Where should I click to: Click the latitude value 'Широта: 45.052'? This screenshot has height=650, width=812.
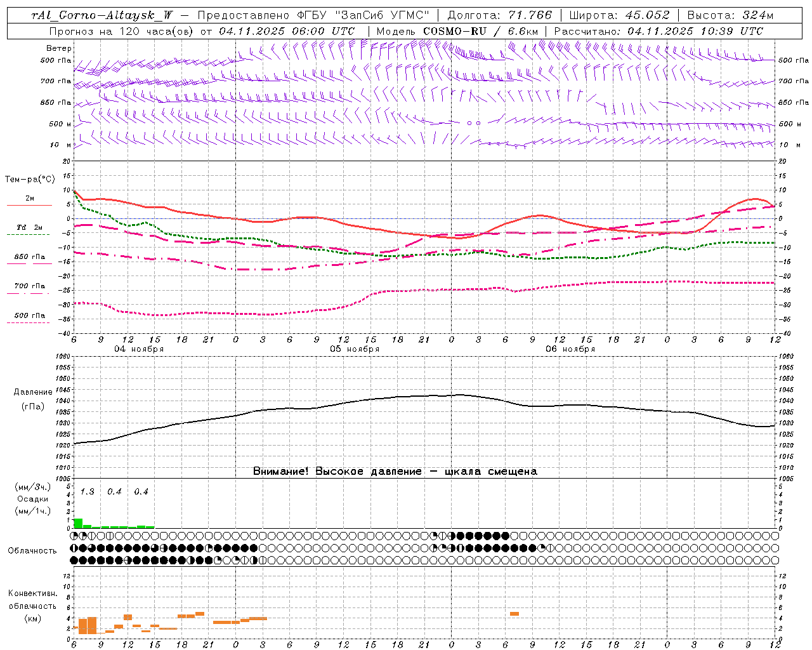coord(619,15)
